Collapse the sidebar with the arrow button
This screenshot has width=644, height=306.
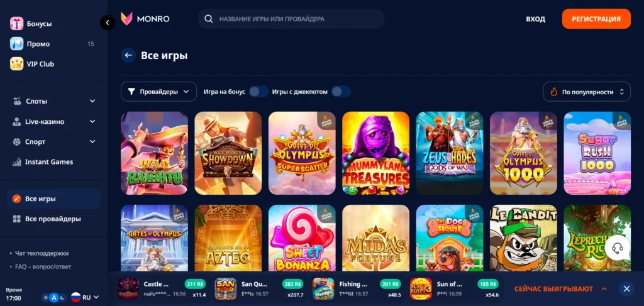(x=108, y=23)
